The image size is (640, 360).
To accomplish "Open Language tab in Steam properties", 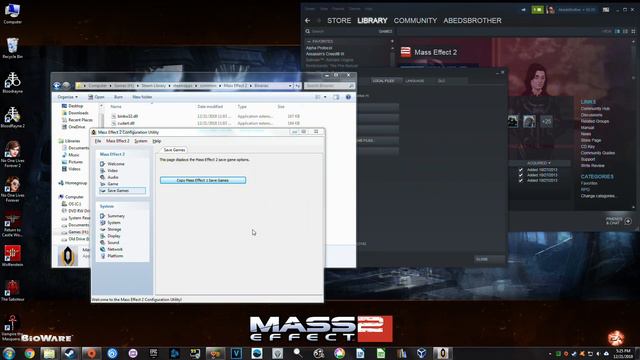I will [415, 81].
